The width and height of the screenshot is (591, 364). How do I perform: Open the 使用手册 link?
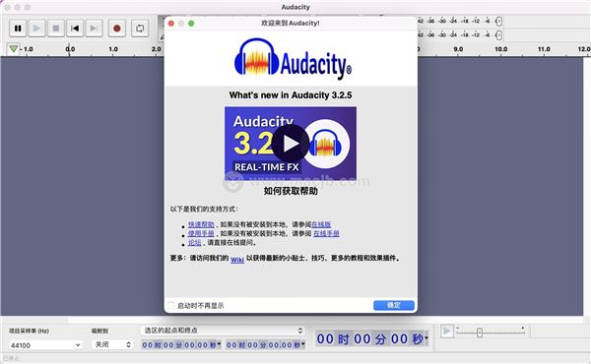(201, 233)
